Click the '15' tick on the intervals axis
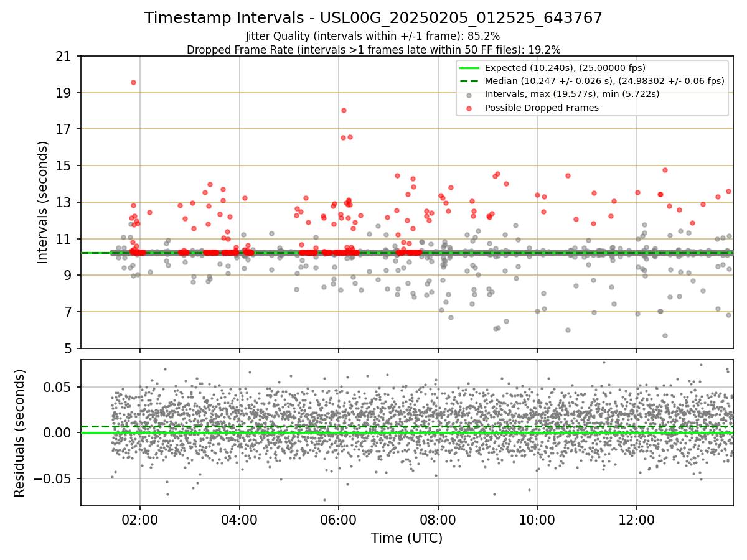The image size is (747, 560). 63,166
